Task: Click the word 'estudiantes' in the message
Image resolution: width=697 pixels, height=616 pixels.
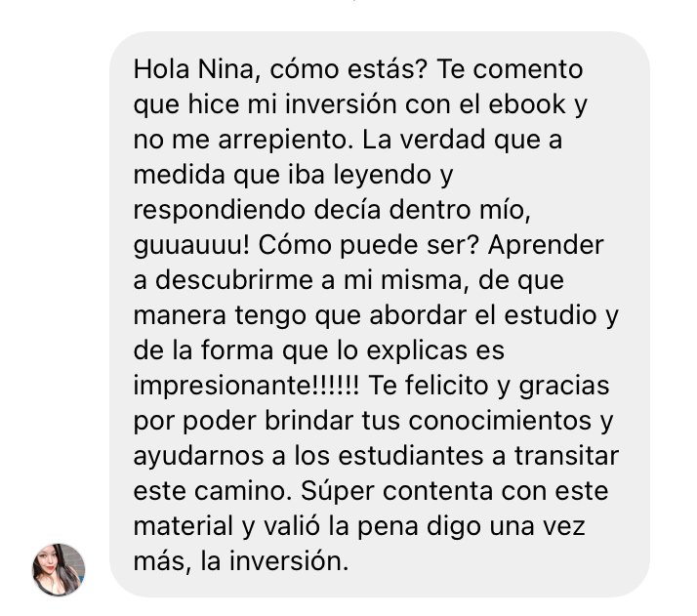Action: click(411, 456)
